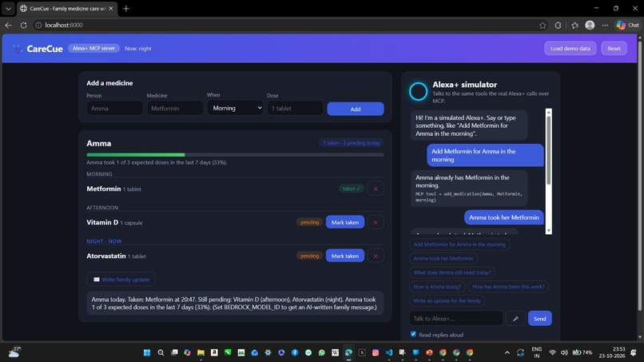Close the CareCue tab
The height and width of the screenshot is (362, 644).
(111, 8)
